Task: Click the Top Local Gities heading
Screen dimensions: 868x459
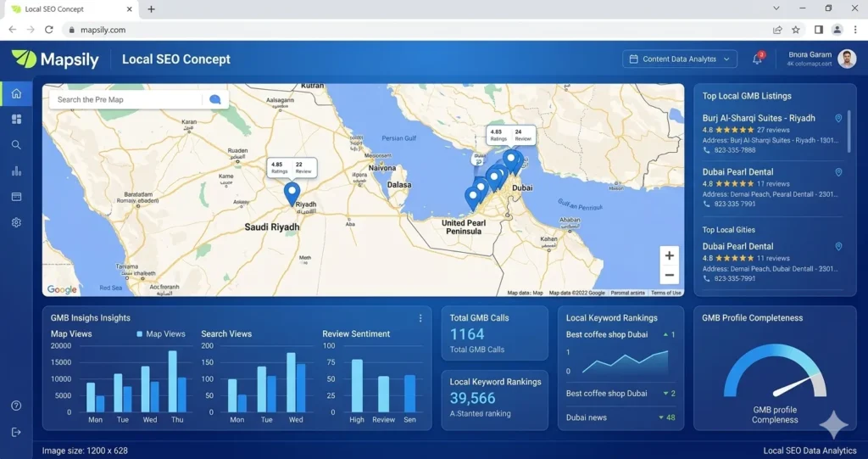Action: 728,229
